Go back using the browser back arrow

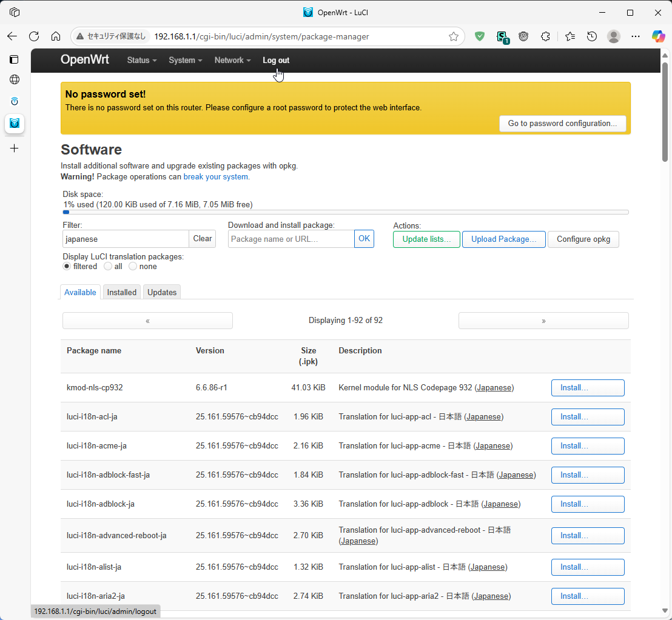(12, 36)
